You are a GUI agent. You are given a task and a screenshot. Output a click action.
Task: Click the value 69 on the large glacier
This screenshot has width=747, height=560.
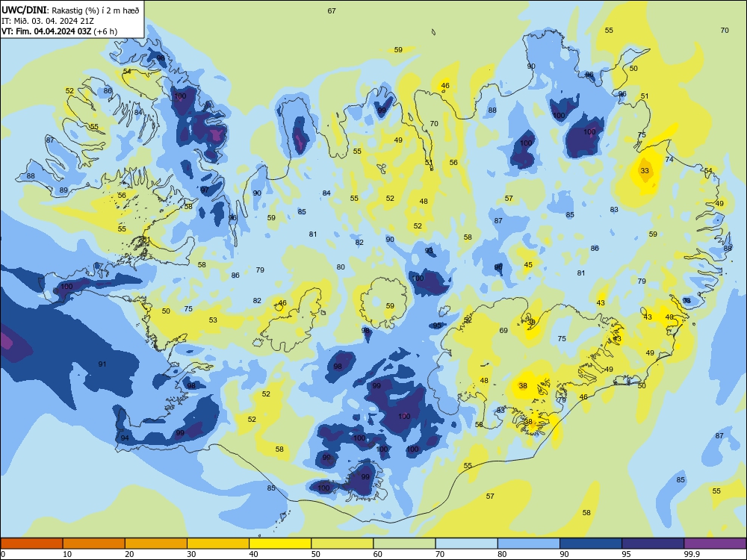503,331
